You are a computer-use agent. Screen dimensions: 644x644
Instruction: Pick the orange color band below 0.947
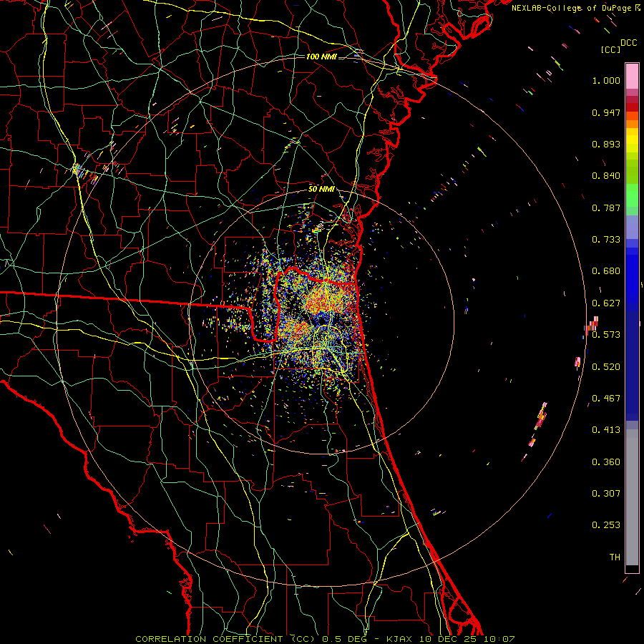[632, 124]
